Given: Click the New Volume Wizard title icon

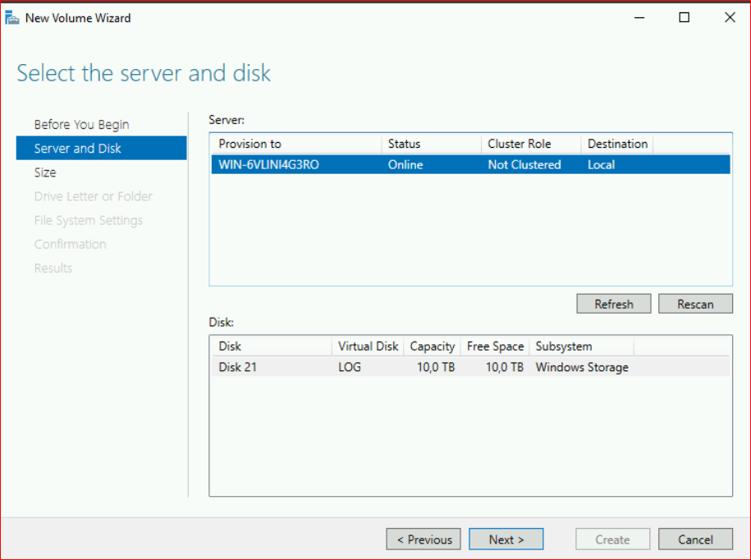Looking at the screenshot, I should 12,18.
